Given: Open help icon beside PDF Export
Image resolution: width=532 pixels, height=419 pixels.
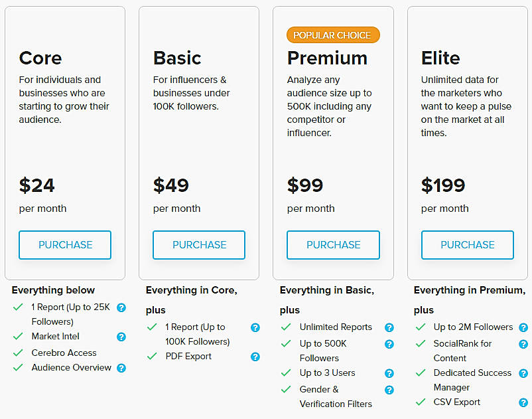Looking at the screenshot, I should point(255,357).
